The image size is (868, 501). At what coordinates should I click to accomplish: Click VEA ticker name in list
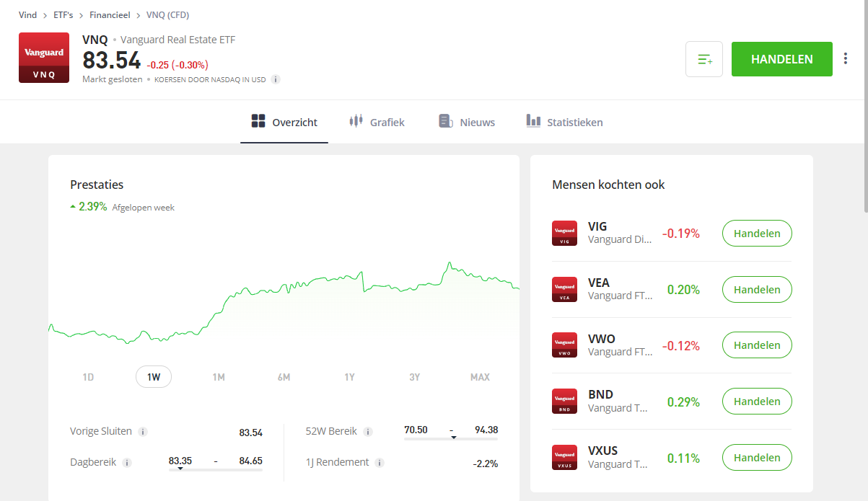click(x=599, y=283)
